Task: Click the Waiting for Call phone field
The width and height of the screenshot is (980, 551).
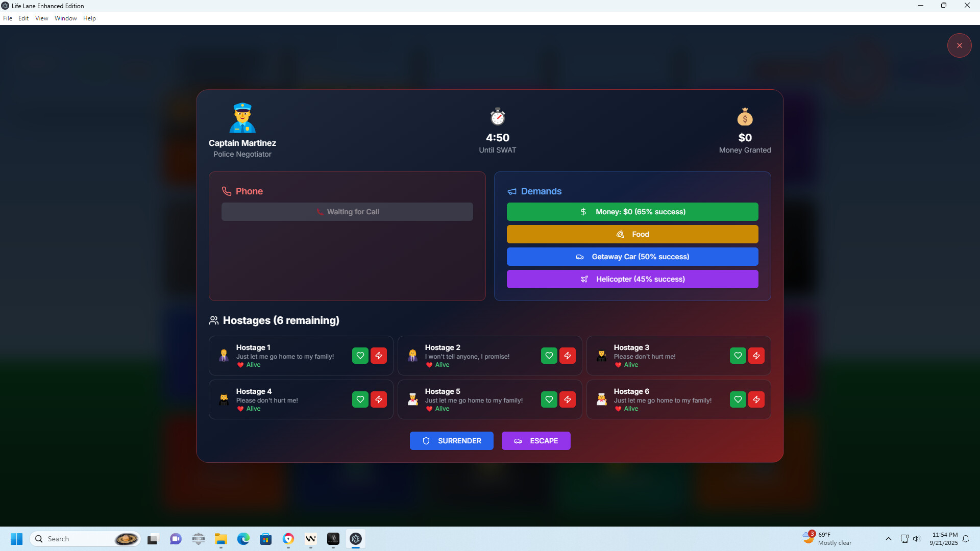Action: pyautogui.click(x=347, y=211)
